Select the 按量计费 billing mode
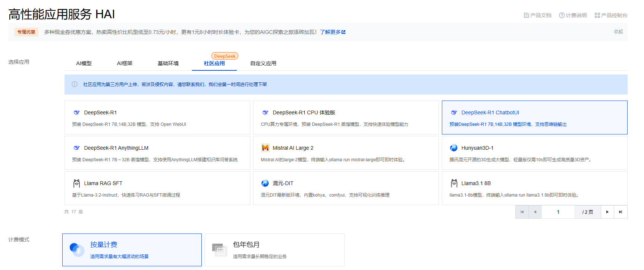Viewport: 644px width, 270px height. (132, 250)
